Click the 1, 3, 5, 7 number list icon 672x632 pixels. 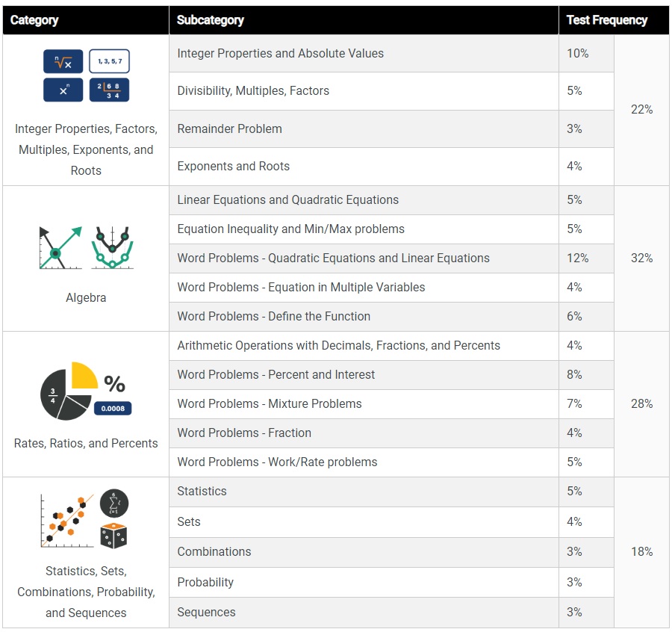point(109,61)
